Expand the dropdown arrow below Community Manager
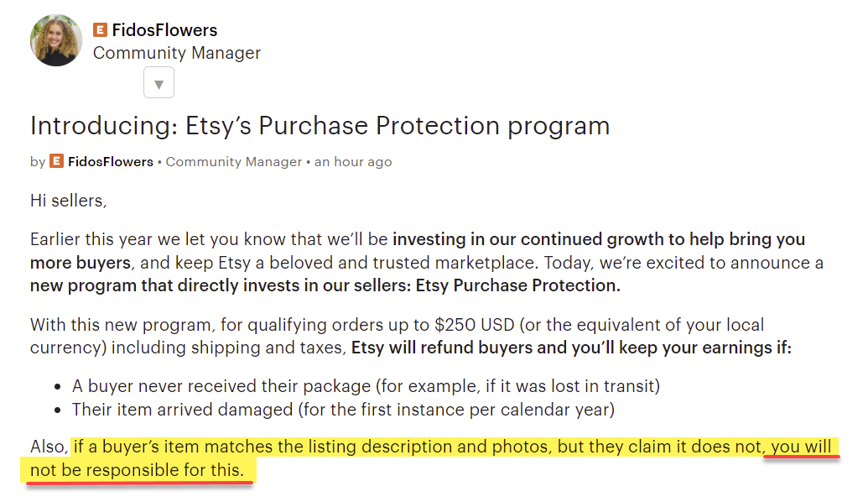Image resolution: width=868 pixels, height=502 pixels. click(x=159, y=82)
